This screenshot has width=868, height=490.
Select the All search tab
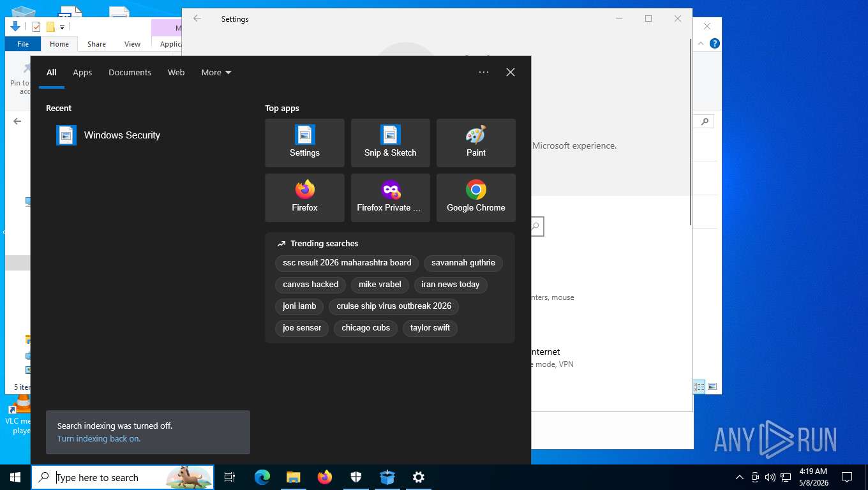click(x=52, y=72)
